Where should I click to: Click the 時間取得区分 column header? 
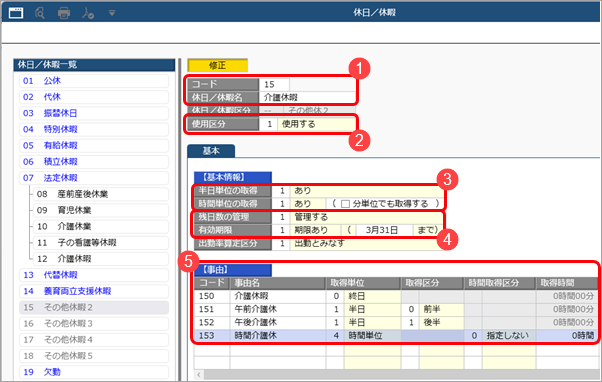point(499,283)
